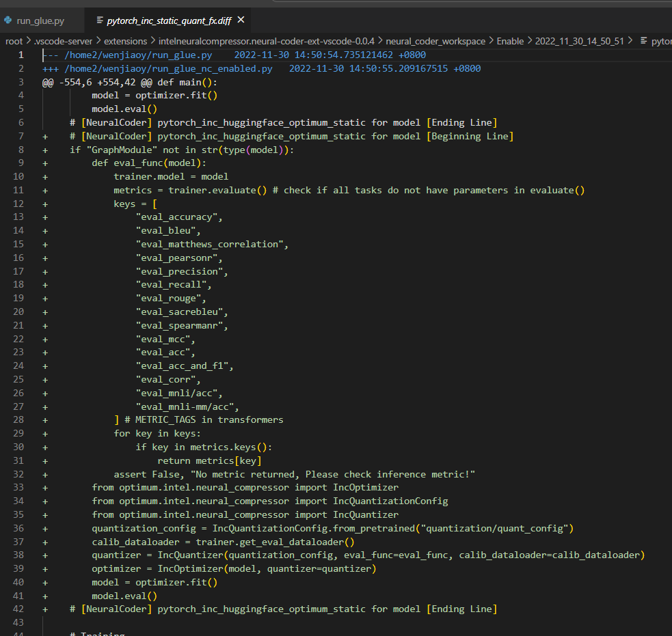Click line number 1 in the gutter
This screenshot has width=672, height=636.
tap(21, 55)
